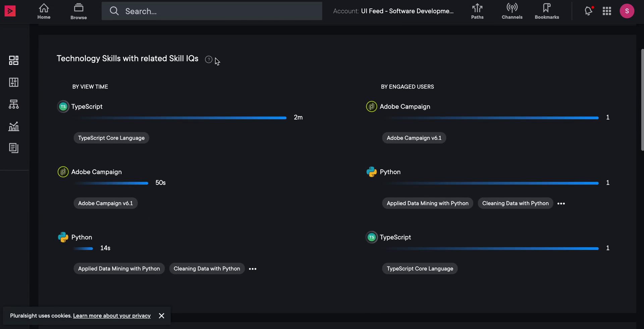Select the dashboard icon in left sidebar
The height and width of the screenshot is (329, 644).
[x=14, y=60]
